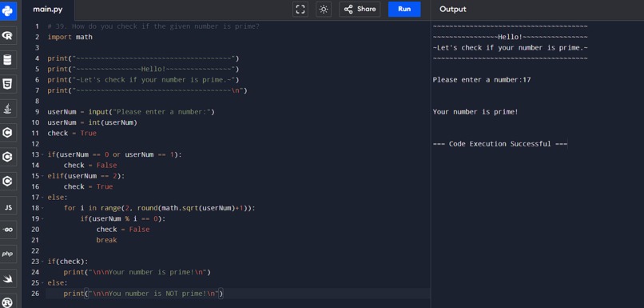644x308 pixels.
Task: Open the Go compiler icon
Action: click(x=8, y=230)
